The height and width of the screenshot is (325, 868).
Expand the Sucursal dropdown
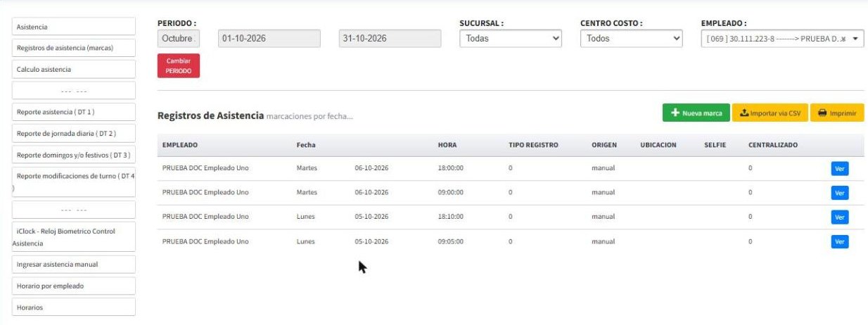tap(511, 39)
